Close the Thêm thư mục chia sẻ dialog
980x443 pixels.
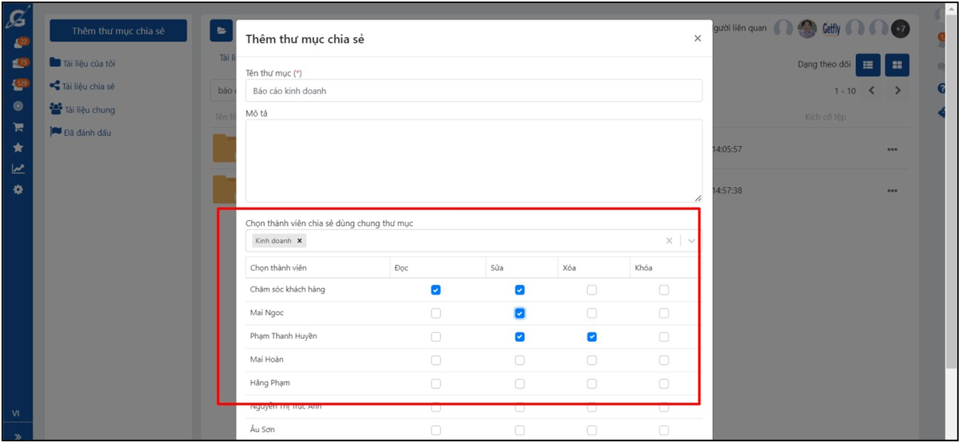(697, 38)
